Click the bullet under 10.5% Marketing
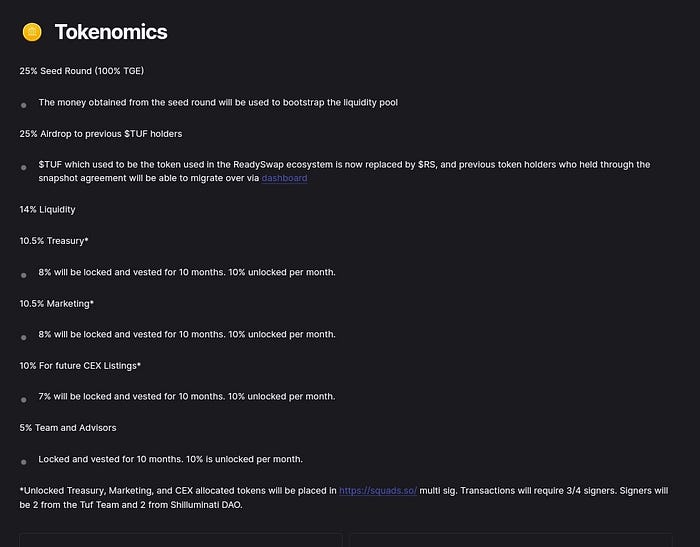 pyautogui.click(x=24, y=336)
